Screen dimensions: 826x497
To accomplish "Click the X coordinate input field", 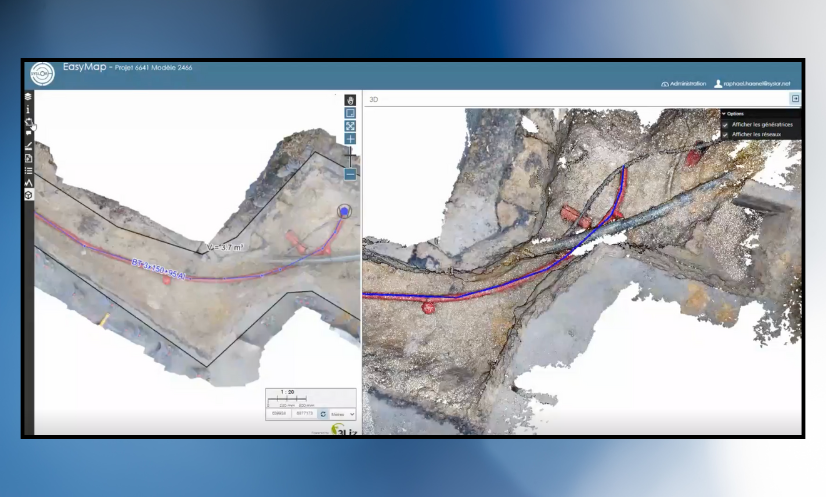I will [x=277, y=413].
